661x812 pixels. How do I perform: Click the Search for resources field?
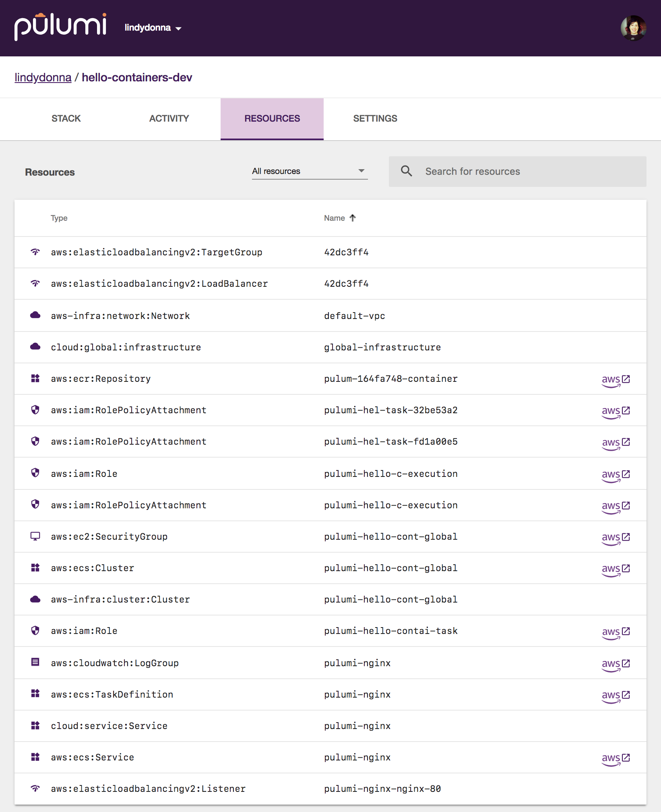pos(518,172)
